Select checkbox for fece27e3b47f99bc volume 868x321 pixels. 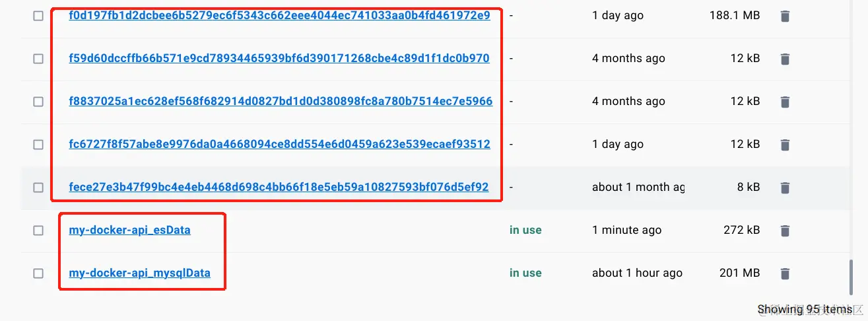[38, 188]
